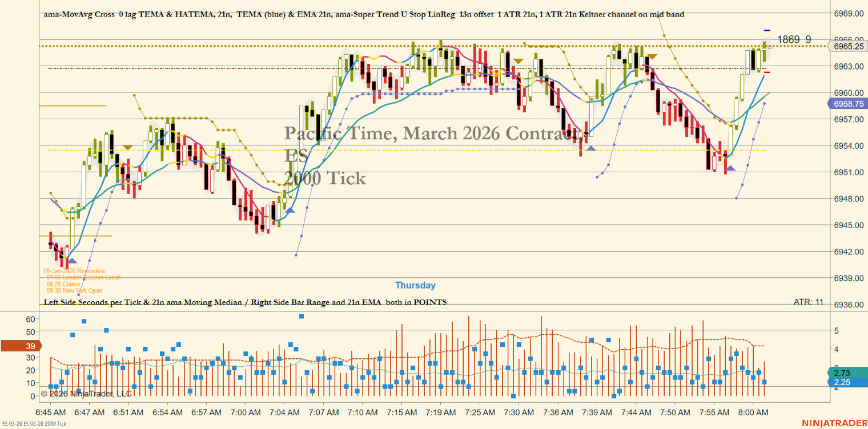
Task: Click the 6:45 AM time axis label
Action: 50,412
